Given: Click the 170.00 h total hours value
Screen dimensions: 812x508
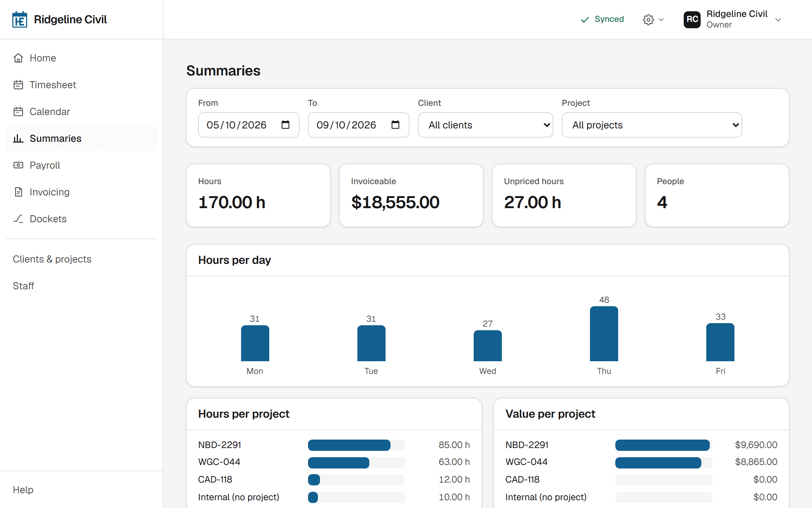Looking at the screenshot, I should [x=232, y=202].
